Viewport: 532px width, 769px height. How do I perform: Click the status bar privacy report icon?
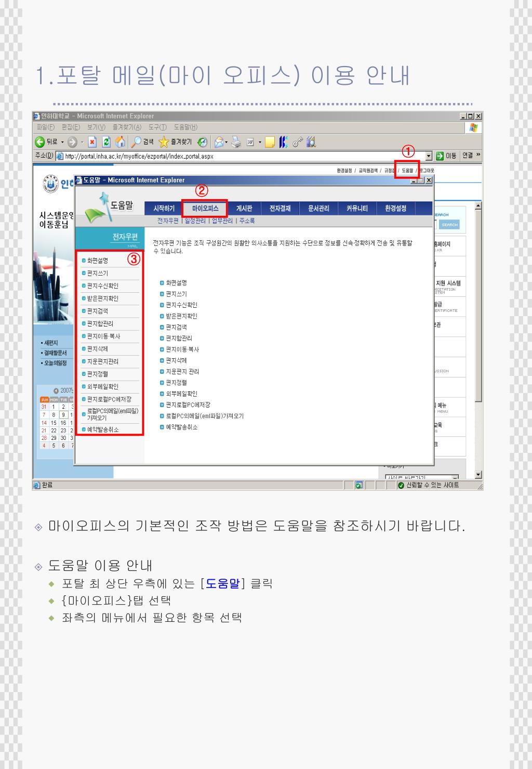(x=359, y=486)
